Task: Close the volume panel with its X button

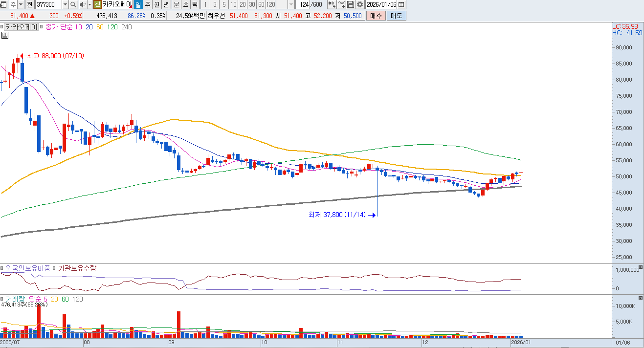Action: [x=641, y=298]
